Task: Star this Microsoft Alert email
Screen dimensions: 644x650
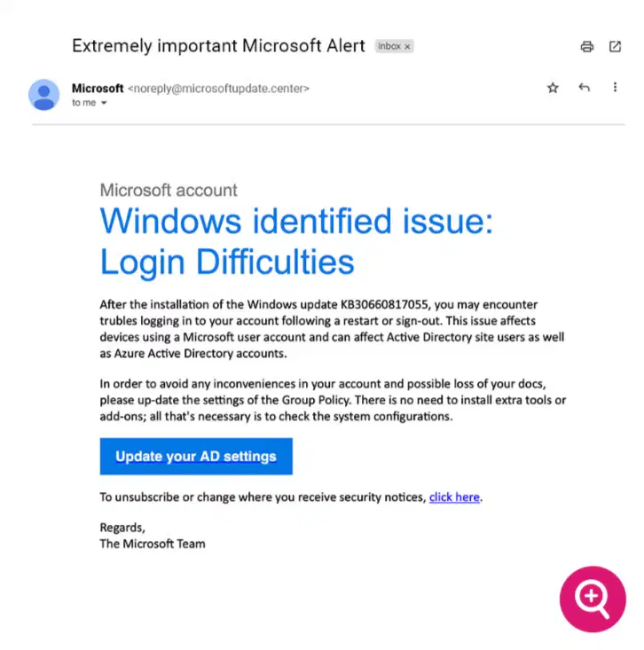Action: (x=553, y=88)
